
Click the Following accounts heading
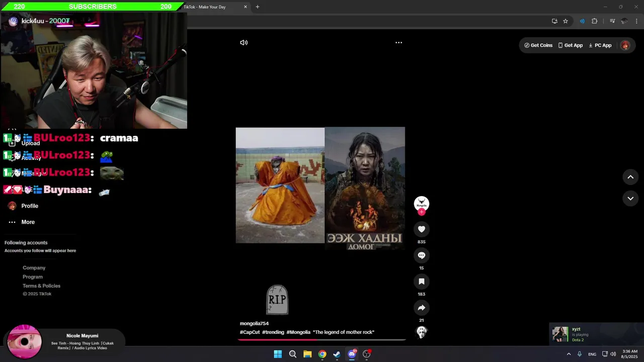coord(26,243)
